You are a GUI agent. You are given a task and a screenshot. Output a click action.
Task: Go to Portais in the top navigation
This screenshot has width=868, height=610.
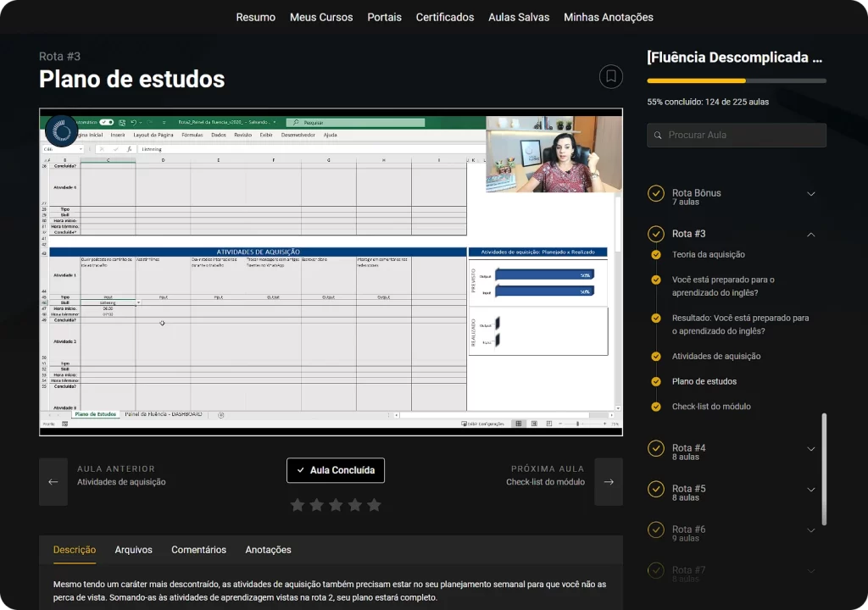tap(384, 17)
